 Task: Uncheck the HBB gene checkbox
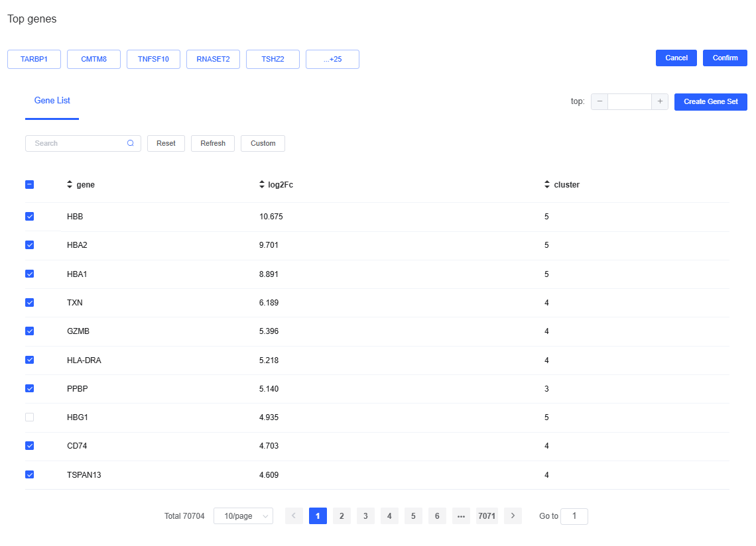29,217
